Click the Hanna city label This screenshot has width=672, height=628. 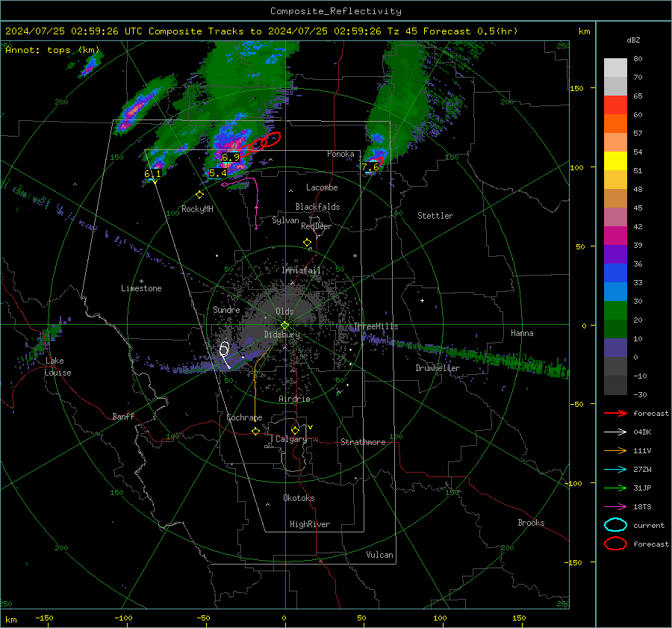(x=522, y=333)
